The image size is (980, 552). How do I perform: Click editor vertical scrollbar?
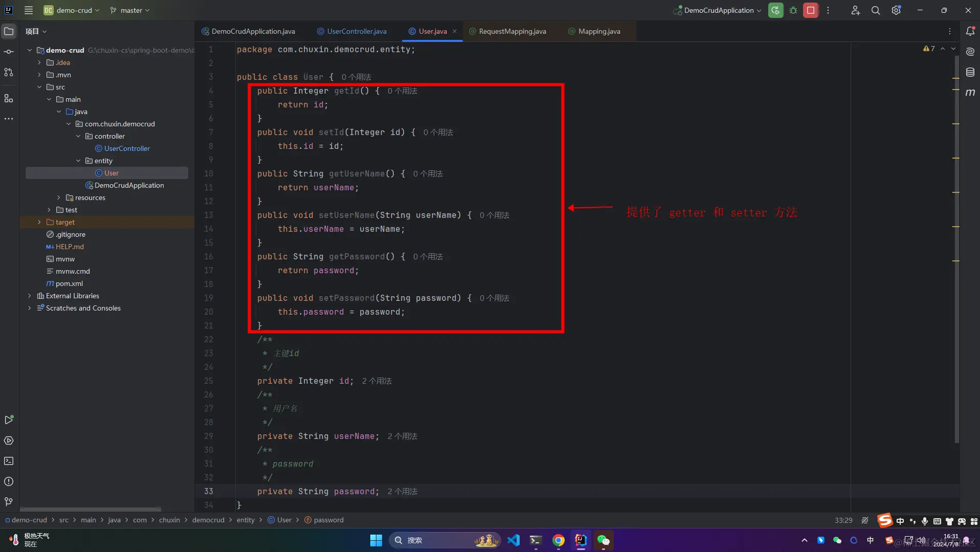pos(956,249)
